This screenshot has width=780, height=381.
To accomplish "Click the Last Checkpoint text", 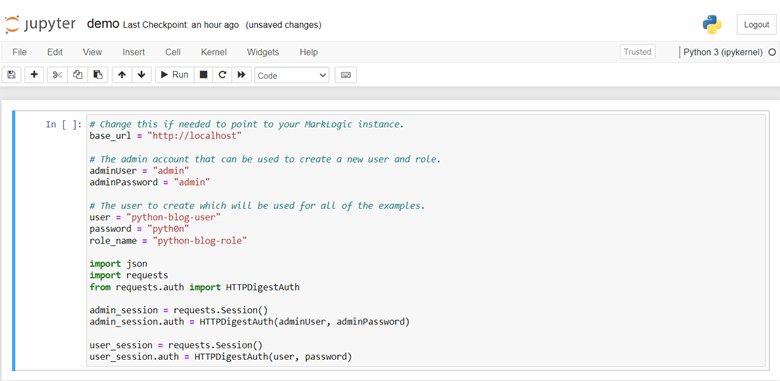I will tap(181, 25).
